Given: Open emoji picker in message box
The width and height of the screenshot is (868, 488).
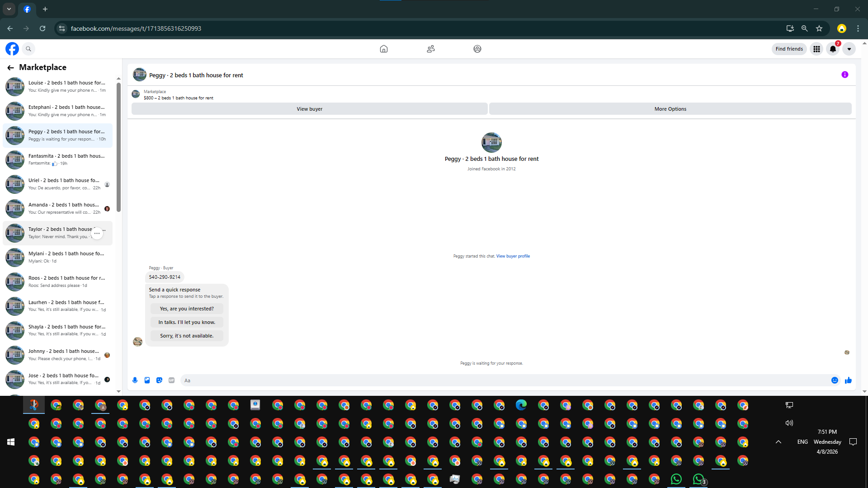Looking at the screenshot, I should click(835, 380).
